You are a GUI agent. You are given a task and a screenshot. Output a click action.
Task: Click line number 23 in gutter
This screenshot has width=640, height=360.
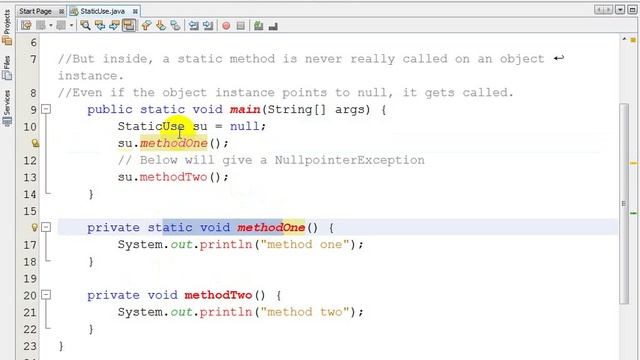tap(30, 346)
